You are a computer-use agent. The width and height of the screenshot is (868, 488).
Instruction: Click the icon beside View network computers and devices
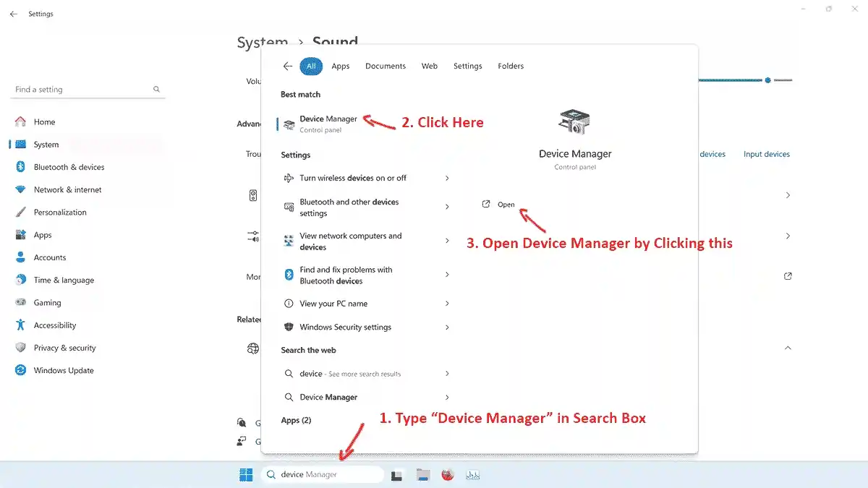[x=289, y=241]
